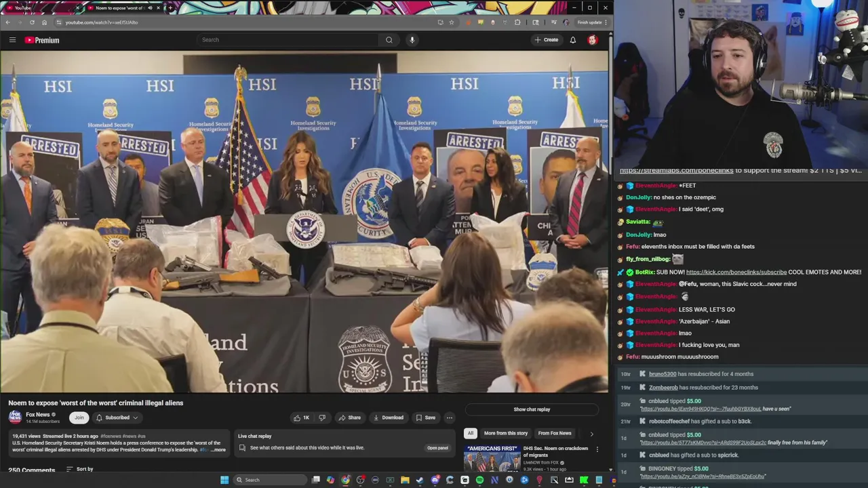The image size is (868, 488).
Task: Click the Show chat replay button
Action: tap(532, 409)
